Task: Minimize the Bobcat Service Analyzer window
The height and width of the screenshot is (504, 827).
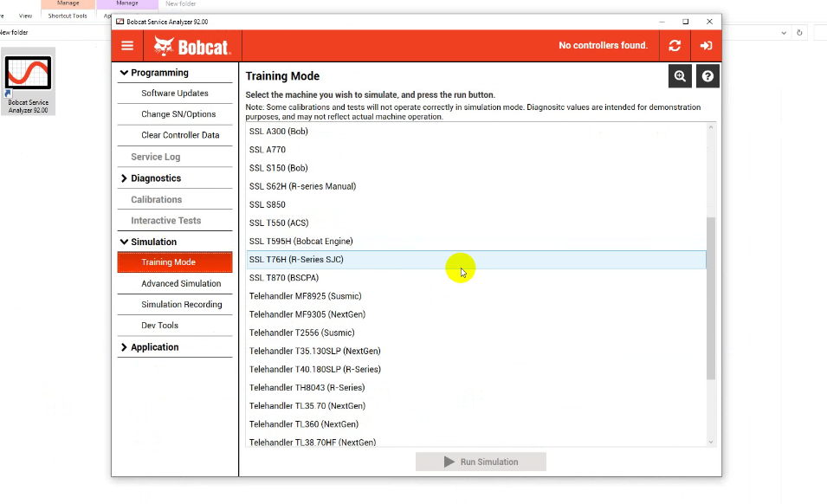Action: click(662, 22)
